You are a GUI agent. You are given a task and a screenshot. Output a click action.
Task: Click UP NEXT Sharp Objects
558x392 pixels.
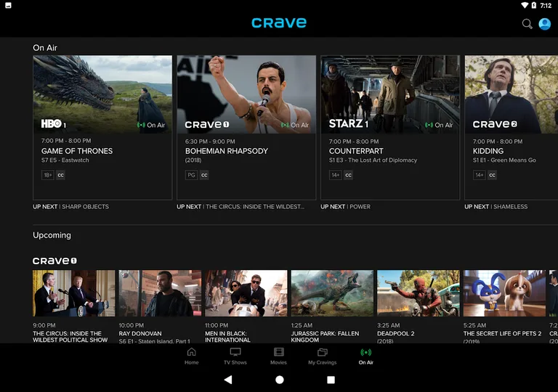(x=70, y=207)
